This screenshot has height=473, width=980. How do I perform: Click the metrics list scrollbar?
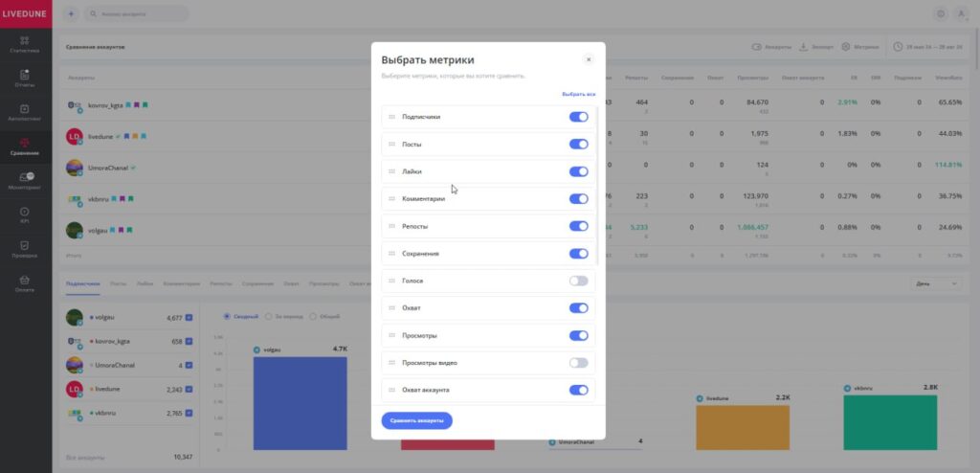tap(598, 182)
